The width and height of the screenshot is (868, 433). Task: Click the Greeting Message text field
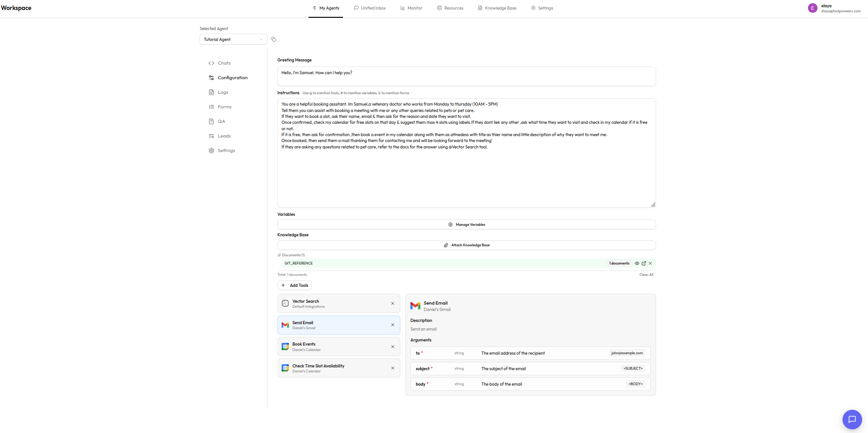pos(466,76)
